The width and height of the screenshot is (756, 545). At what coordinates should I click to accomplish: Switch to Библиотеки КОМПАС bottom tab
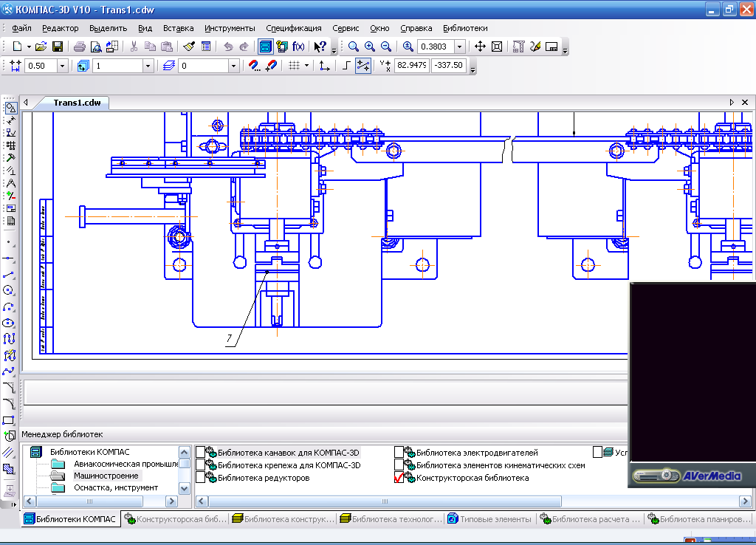pyautogui.click(x=70, y=519)
